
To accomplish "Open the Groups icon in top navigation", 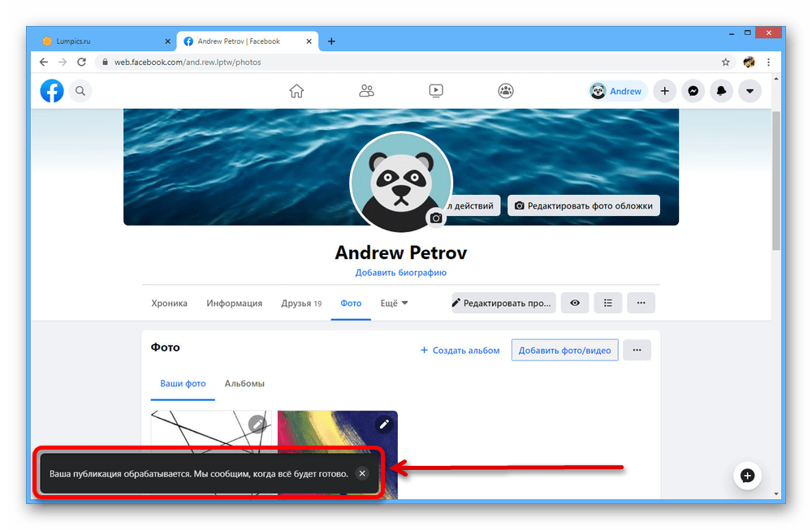I will [x=506, y=91].
